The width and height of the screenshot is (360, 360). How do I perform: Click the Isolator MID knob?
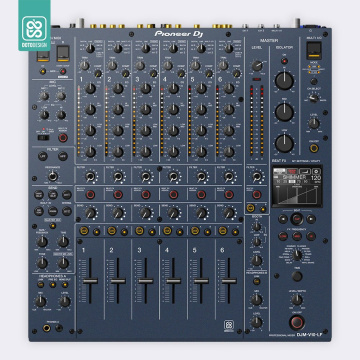click(x=284, y=112)
